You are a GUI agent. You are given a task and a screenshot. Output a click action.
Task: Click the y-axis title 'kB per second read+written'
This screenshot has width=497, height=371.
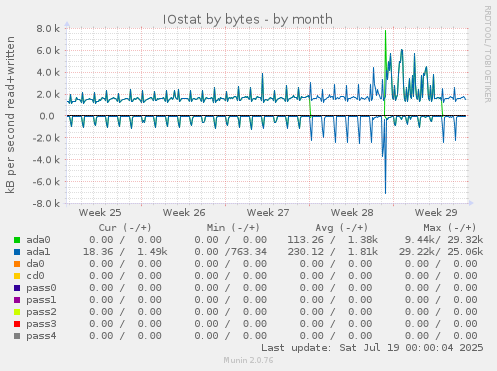[x=10, y=115]
